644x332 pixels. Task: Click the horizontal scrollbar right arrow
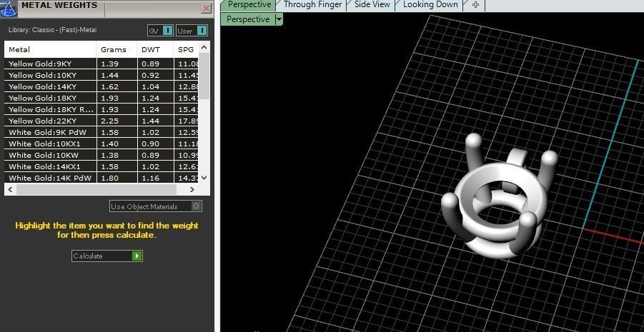pyautogui.click(x=192, y=189)
